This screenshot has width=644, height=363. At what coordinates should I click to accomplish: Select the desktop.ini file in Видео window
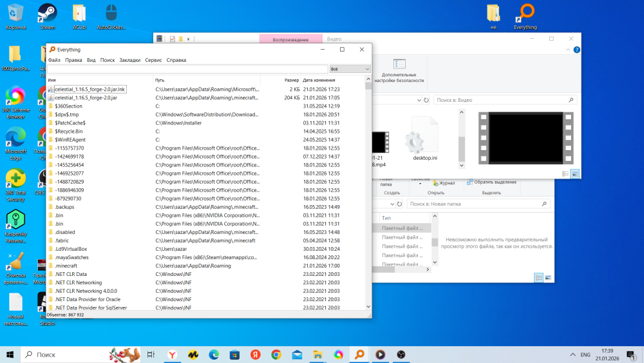pos(424,140)
